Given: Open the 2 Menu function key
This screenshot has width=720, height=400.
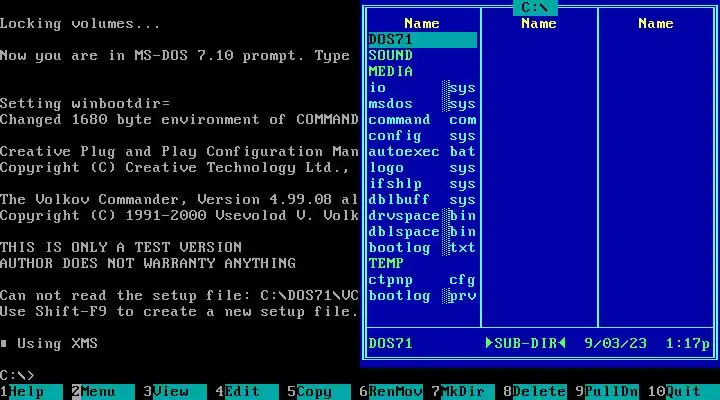Looking at the screenshot, I should pyautogui.click(x=103, y=392).
